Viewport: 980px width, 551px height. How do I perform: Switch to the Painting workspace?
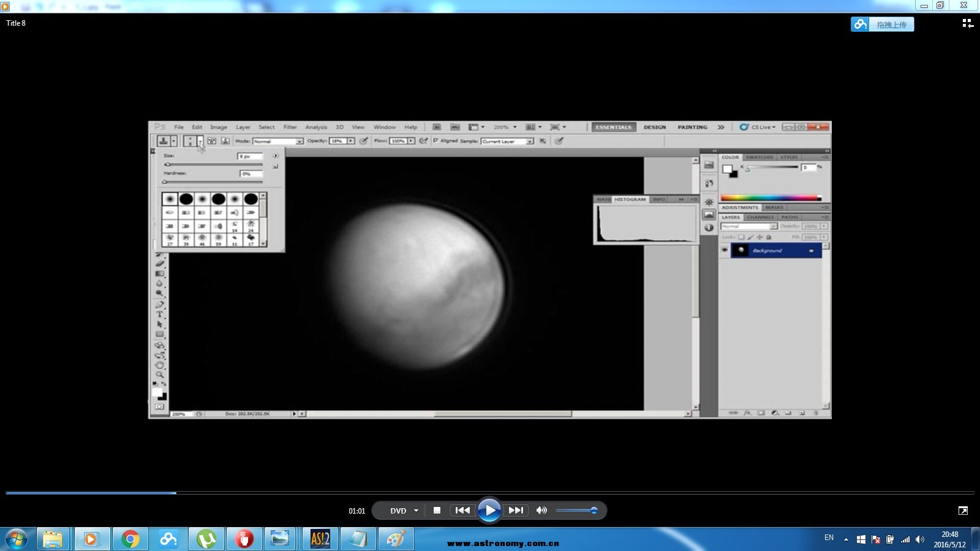coord(692,127)
